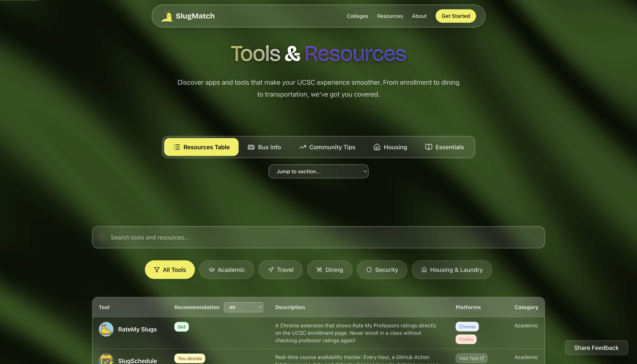Click the list icon on Resources Table
The image size is (637, 364).
pyautogui.click(x=177, y=147)
